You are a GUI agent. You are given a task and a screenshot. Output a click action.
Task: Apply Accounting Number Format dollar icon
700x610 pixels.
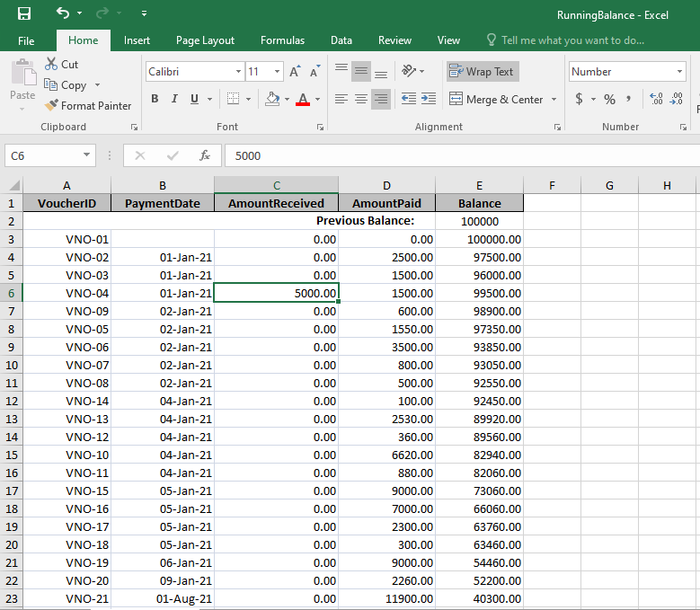579,99
